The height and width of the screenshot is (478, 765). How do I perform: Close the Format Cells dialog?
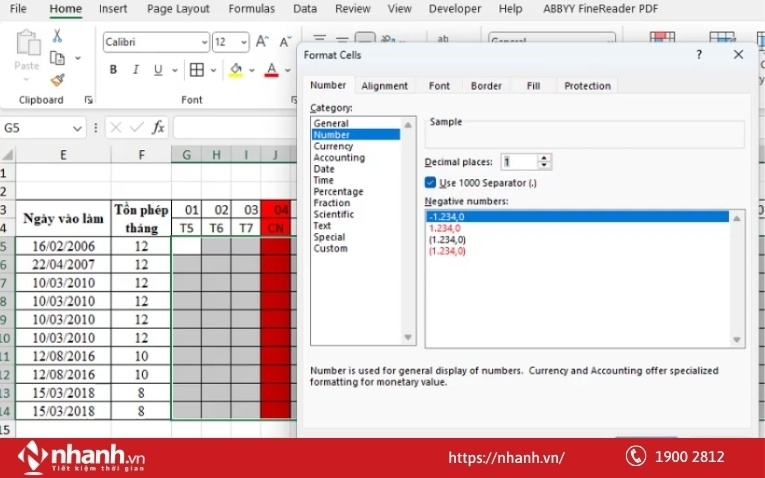(739, 55)
